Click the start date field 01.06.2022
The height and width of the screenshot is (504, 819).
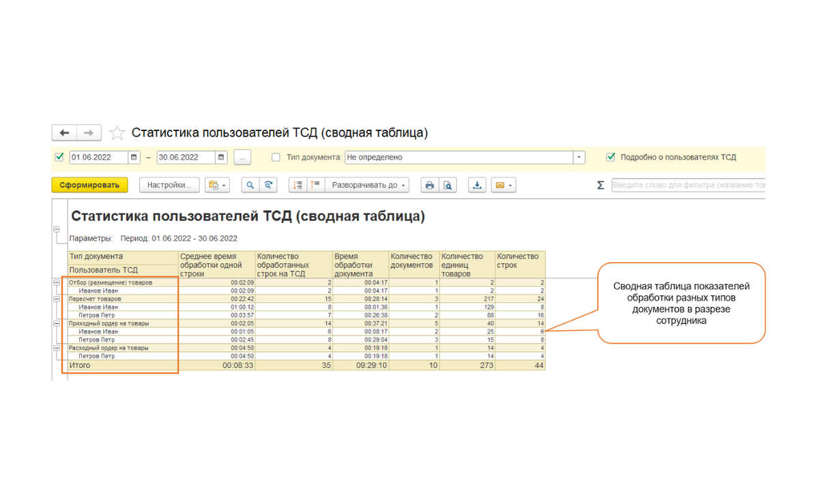point(98,158)
